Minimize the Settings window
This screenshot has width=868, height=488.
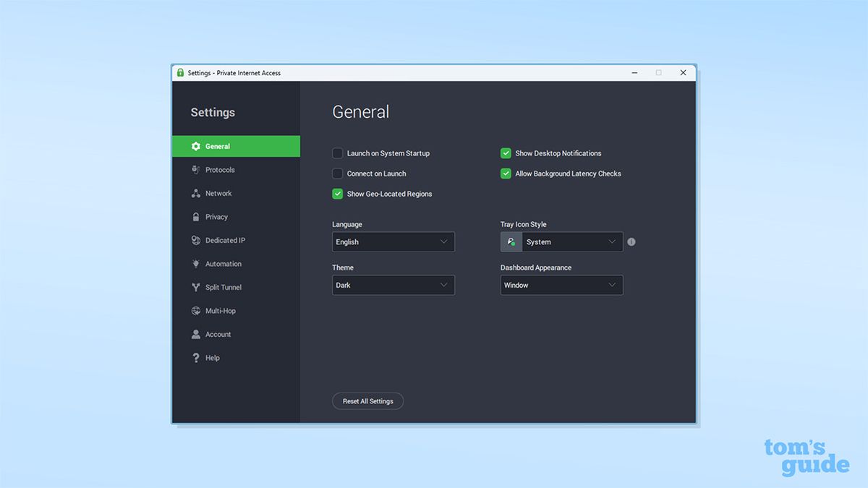[x=634, y=72]
